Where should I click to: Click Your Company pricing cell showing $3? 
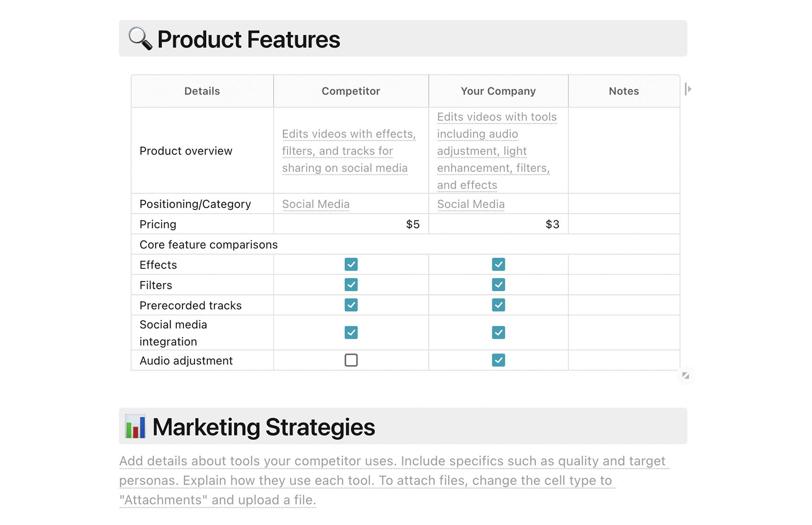(498, 224)
